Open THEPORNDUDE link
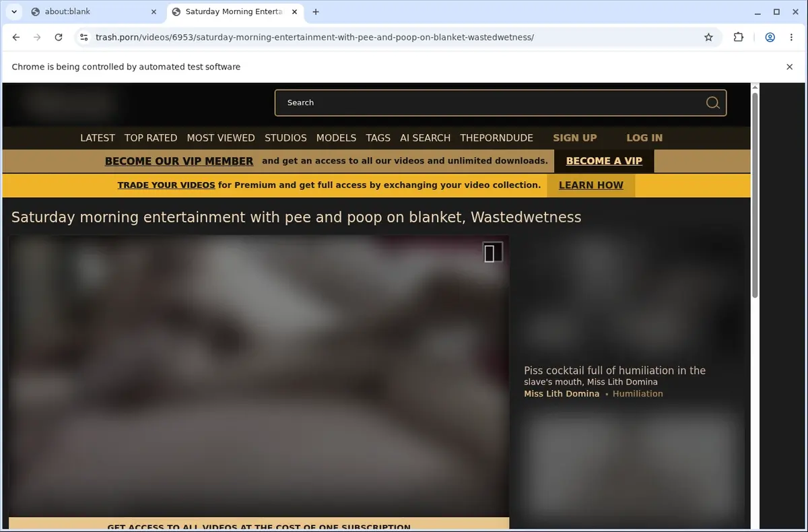The image size is (808, 532). click(x=497, y=137)
